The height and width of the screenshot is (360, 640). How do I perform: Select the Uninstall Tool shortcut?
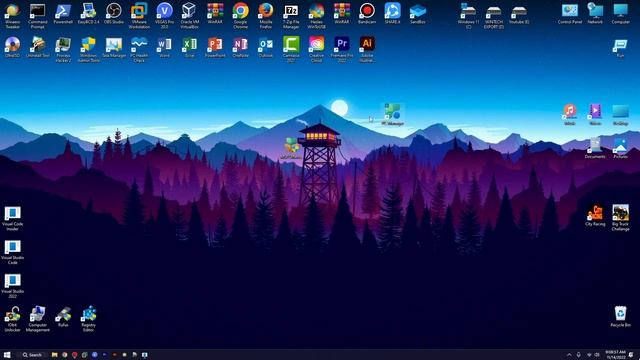coord(38,47)
